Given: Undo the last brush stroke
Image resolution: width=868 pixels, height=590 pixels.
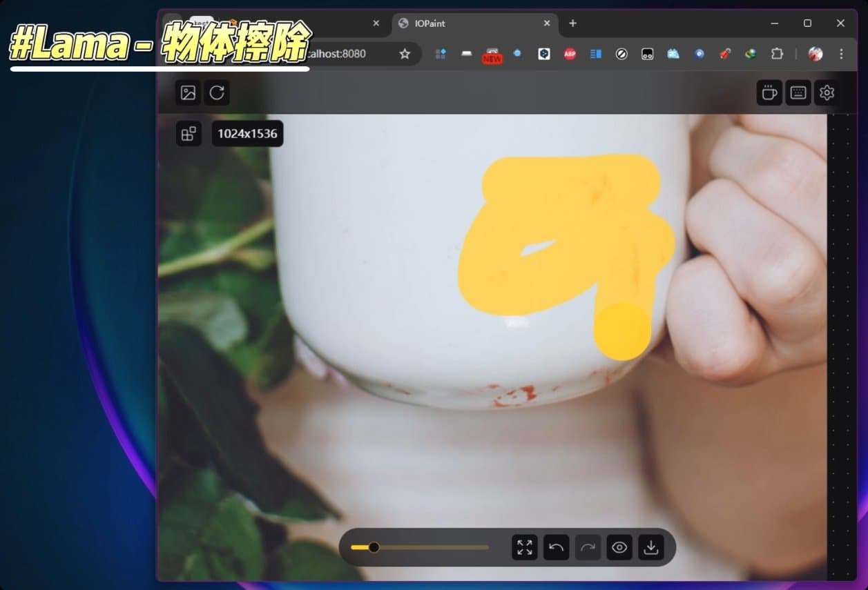Looking at the screenshot, I should 556,547.
